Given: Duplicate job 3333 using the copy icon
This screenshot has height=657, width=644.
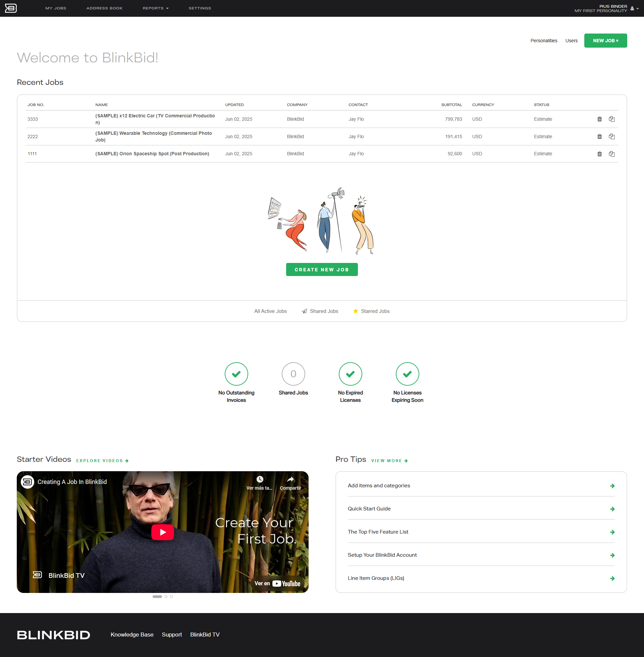Looking at the screenshot, I should coord(611,119).
